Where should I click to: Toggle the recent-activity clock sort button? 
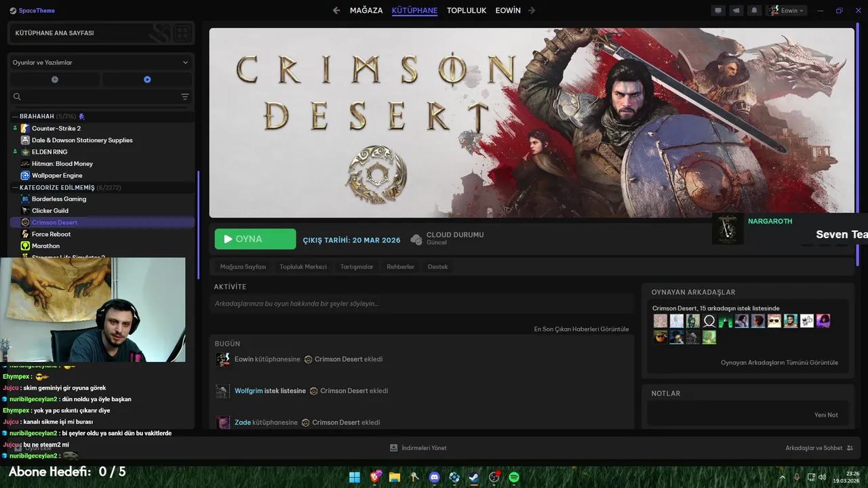(x=55, y=79)
